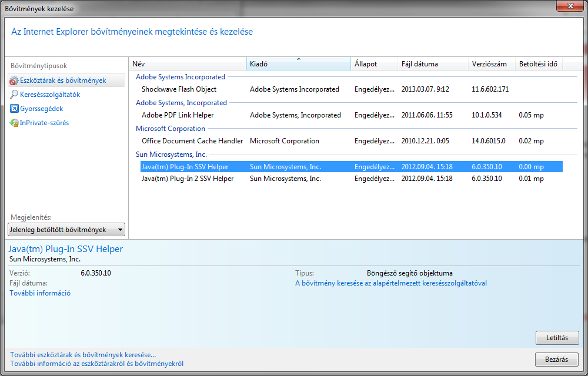Select Adobe PDF Link Helper row
Screen dimensions: 588x376
coord(352,115)
